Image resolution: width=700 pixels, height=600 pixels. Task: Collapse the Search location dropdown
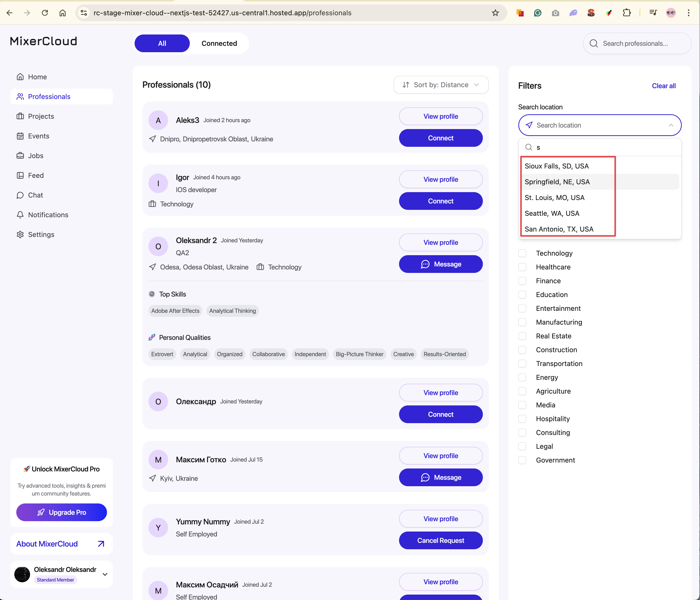pyautogui.click(x=671, y=125)
